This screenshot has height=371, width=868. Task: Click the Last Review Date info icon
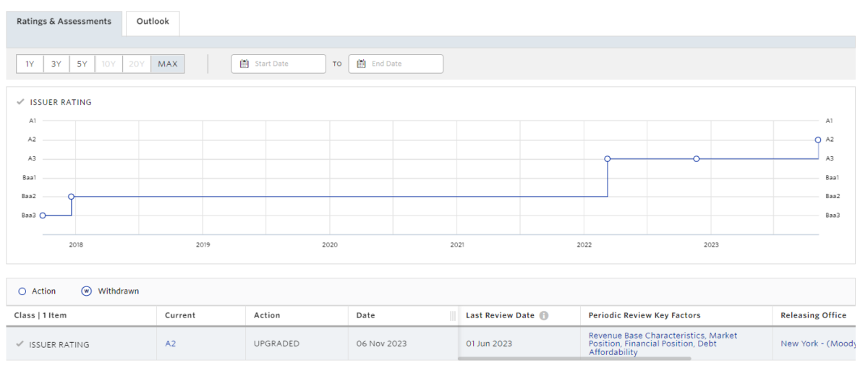544,315
